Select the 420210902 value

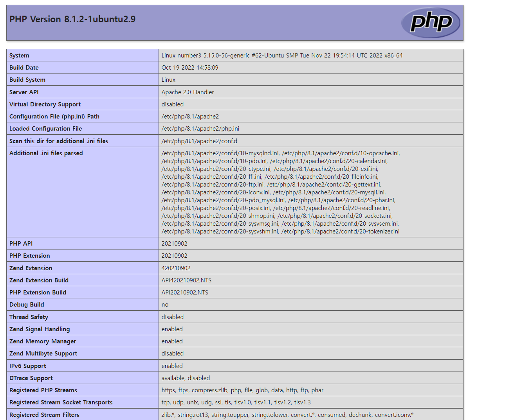176,268
